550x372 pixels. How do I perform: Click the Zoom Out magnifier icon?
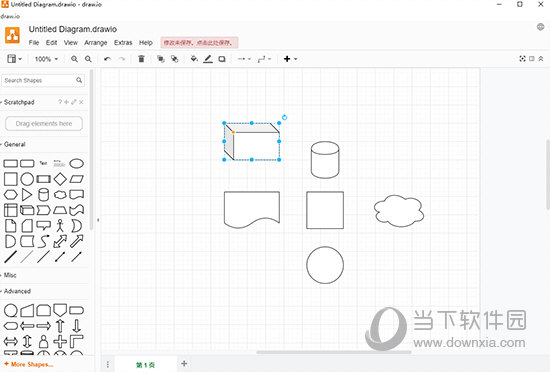[88, 59]
